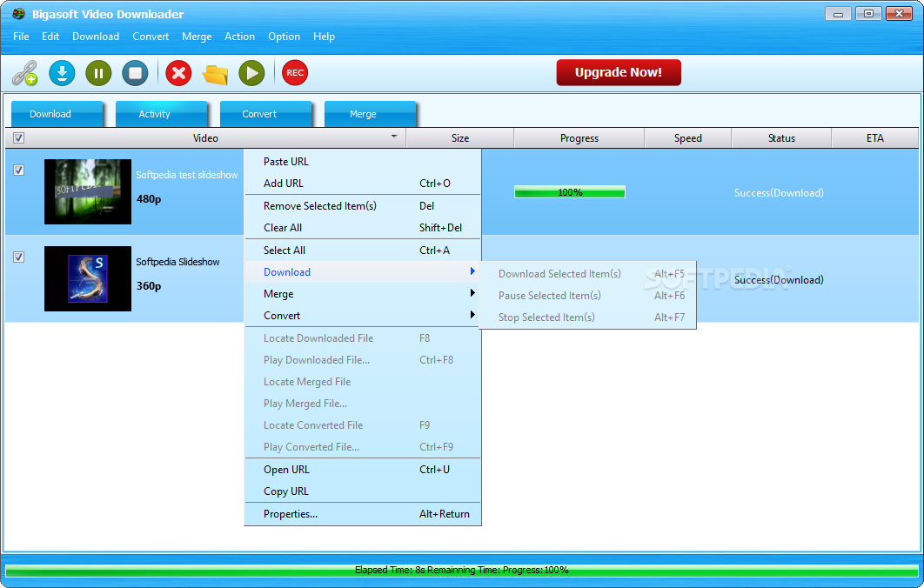Toggle the select-all checkbox in Video header
Screen dimensions: 924x588
(19, 138)
